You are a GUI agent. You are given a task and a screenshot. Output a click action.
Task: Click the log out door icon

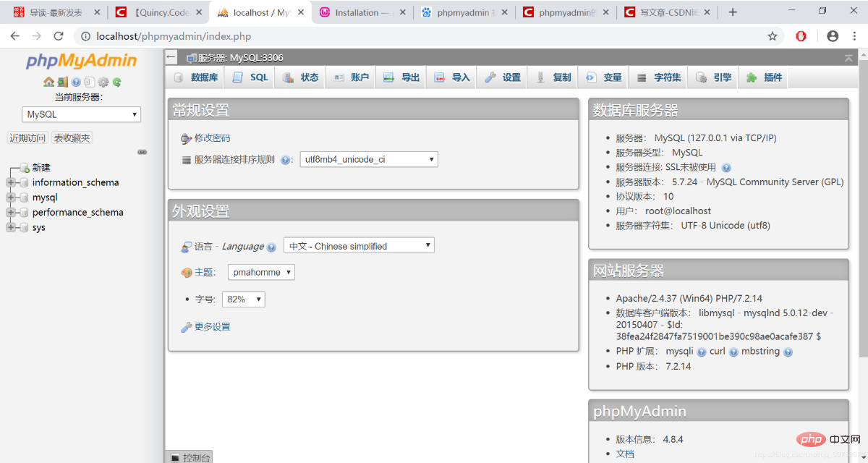pos(62,82)
